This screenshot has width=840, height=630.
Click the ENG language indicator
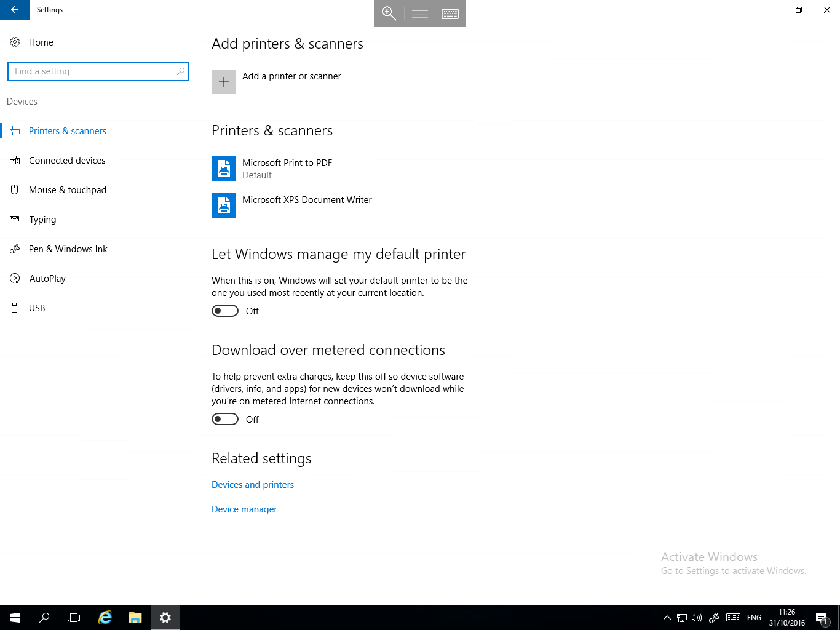click(754, 617)
